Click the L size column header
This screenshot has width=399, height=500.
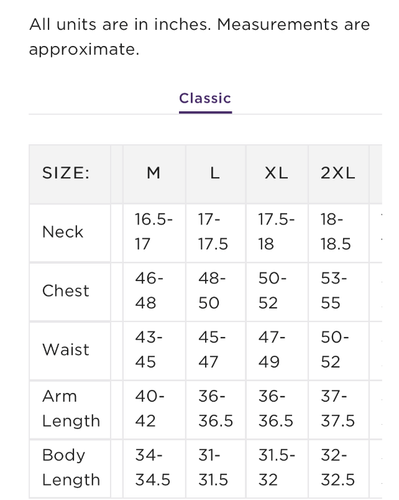tap(215, 174)
